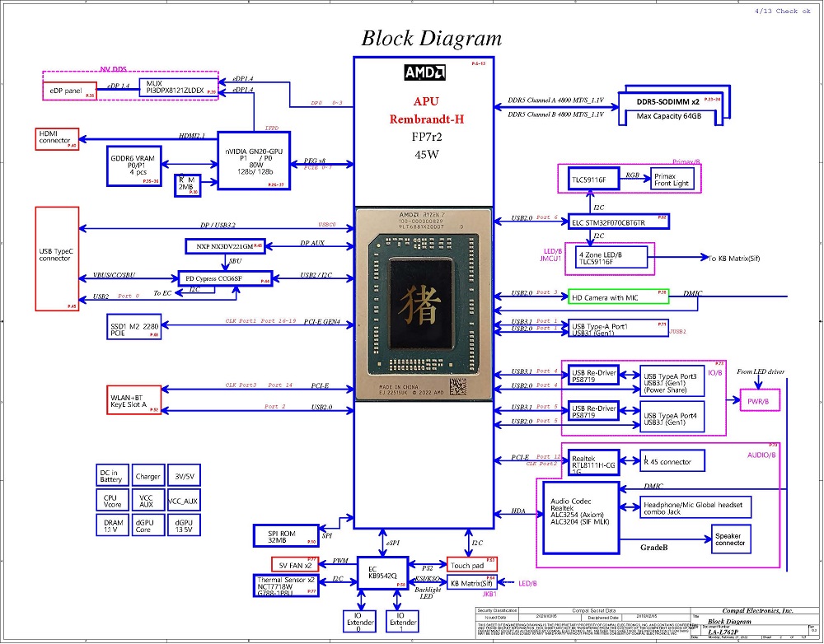Click the HDMI connector block
Image resolution: width=824 pixels, height=644 pixels.
58,138
